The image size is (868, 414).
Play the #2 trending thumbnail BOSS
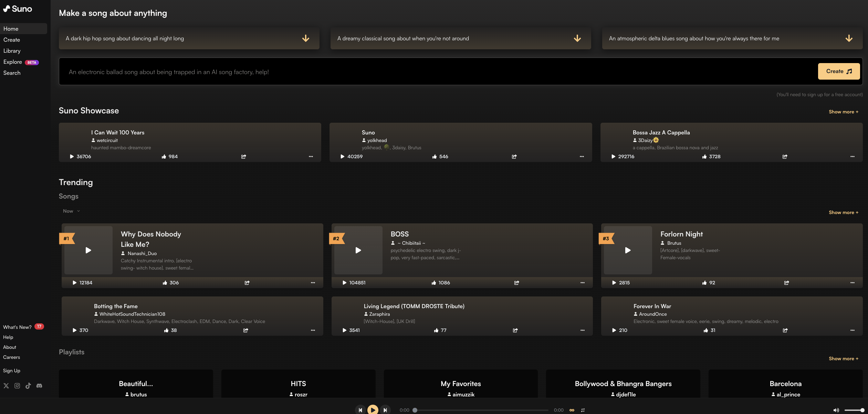coord(358,250)
